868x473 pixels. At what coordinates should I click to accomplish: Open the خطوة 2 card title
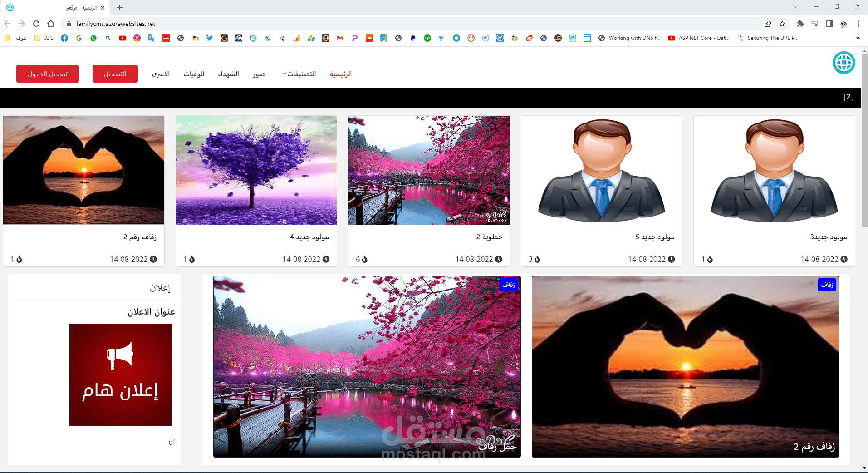[489, 236]
